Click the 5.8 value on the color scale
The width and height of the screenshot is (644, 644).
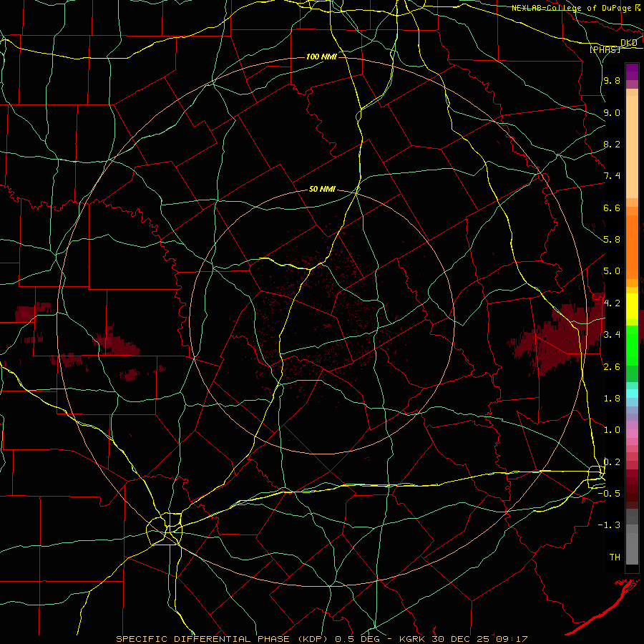coord(612,240)
